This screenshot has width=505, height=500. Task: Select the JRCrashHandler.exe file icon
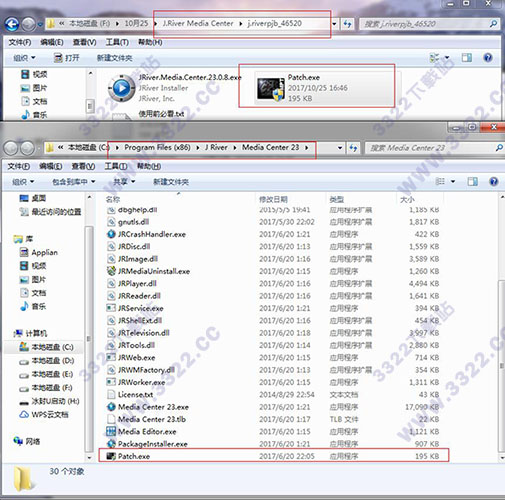[111, 234]
